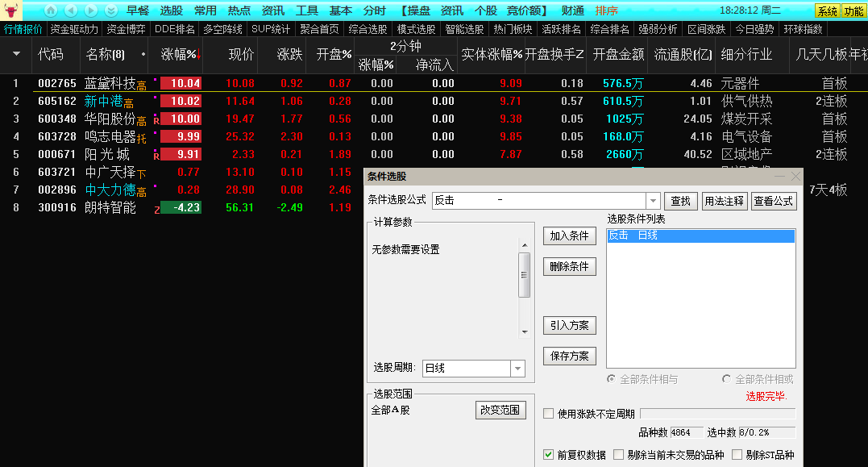Switch to 智能选股 tab
The height and width of the screenshot is (467, 868).
pyautogui.click(x=464, y=29)
